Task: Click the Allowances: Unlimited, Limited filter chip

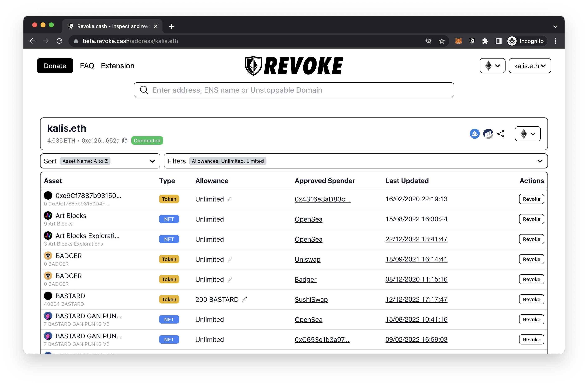Action: click(x=228, y=161)
